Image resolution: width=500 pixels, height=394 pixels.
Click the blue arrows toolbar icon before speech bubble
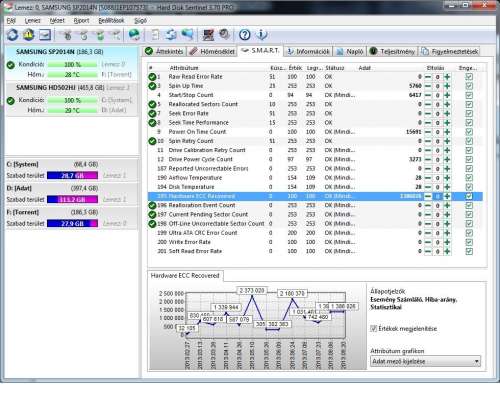[x=171, y=35]
